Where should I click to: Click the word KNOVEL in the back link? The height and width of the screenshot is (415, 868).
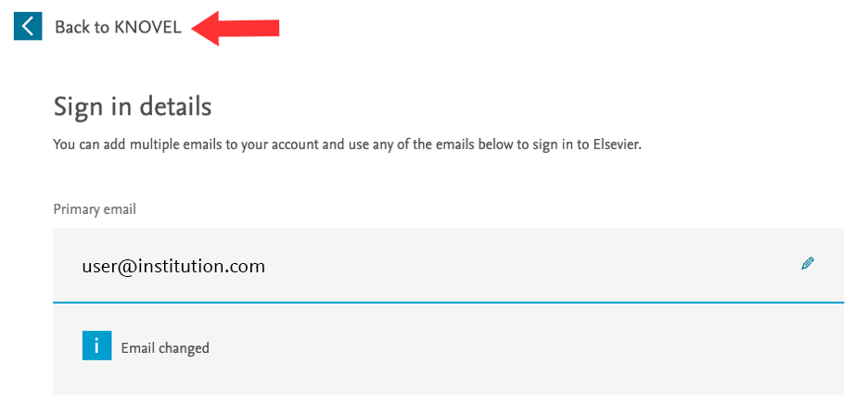tap(147, 27)
